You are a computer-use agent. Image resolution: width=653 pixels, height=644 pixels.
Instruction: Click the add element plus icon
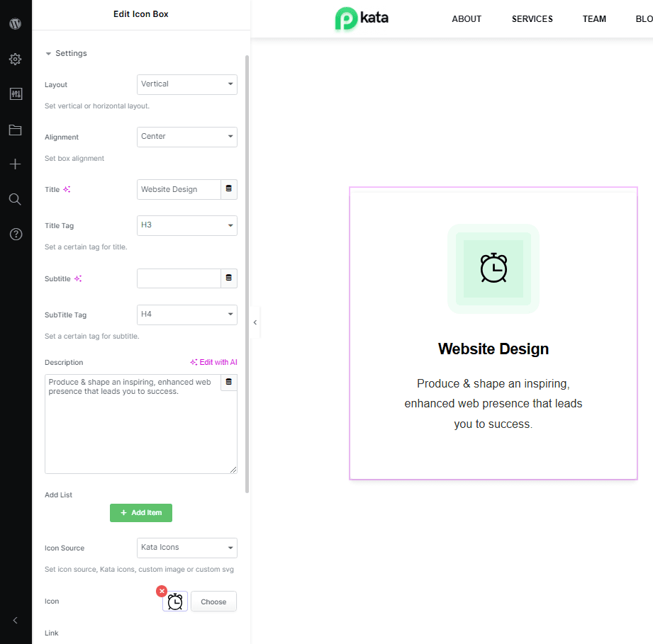point(15,164)
